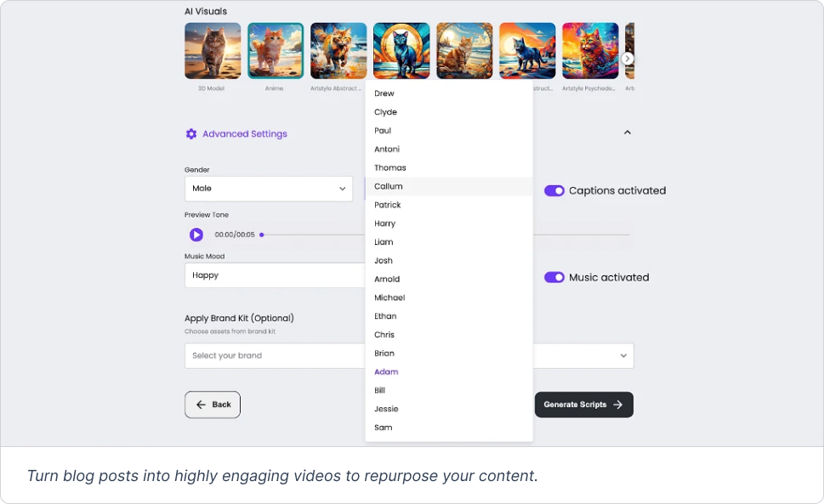Choose Callum from the voice list
Viewport: 824px width, 504px height.
click(389, 186)
